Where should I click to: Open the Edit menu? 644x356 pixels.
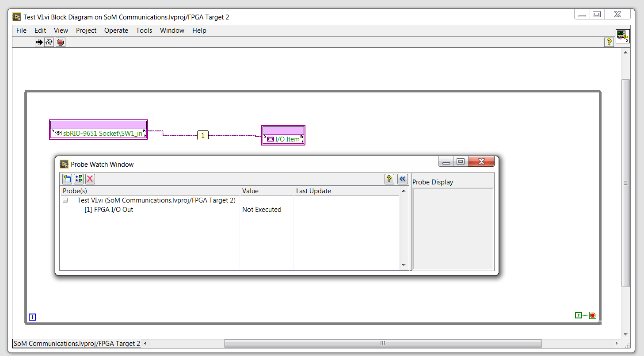point(40,31)
